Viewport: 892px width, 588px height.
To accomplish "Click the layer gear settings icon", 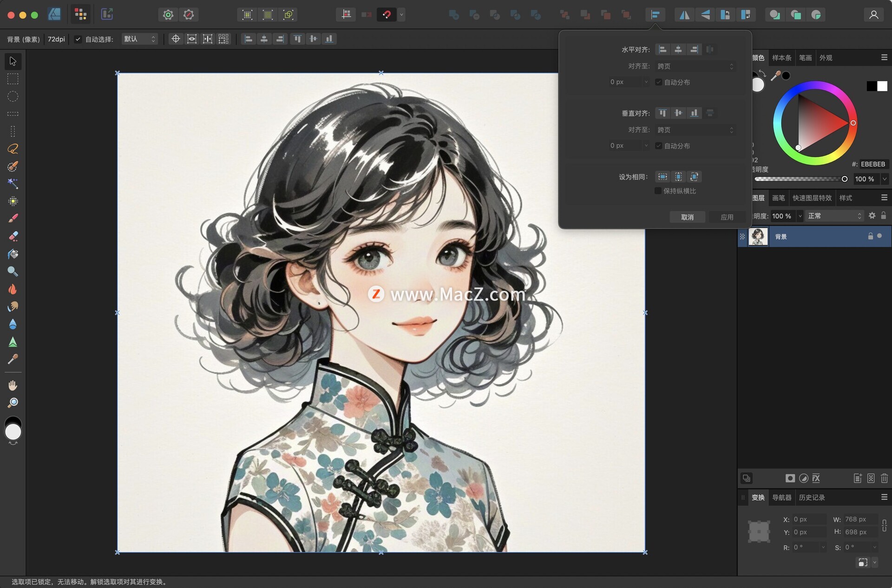I will 872,216.
